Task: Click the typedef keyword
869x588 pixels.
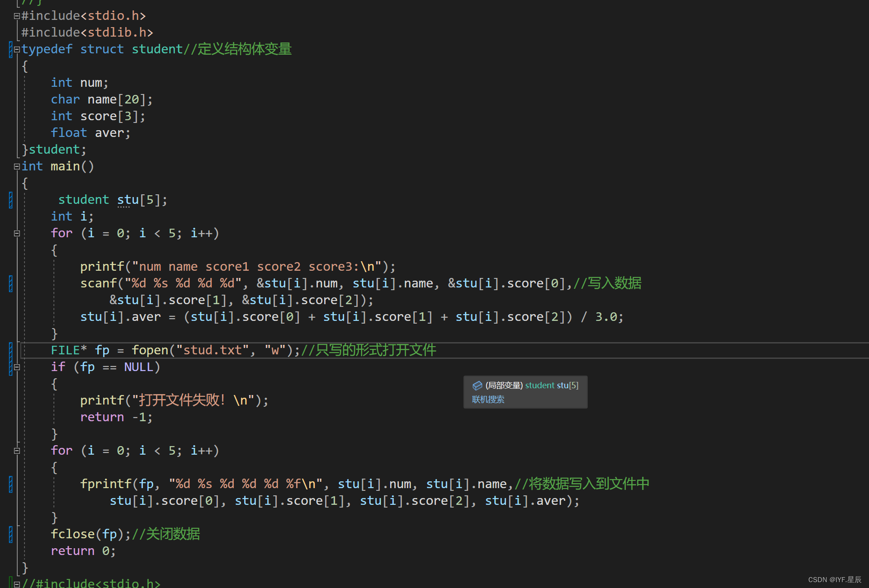Action: [x=47, y=49]
